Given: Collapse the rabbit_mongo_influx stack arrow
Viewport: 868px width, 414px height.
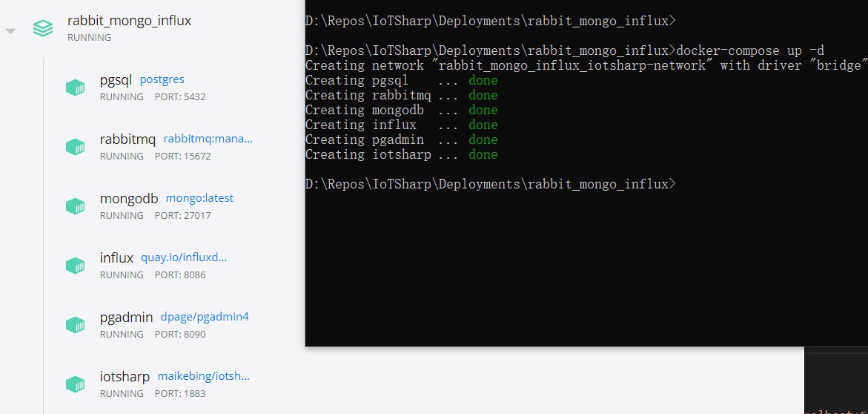Looking at the screenshot, I should coord(10,31).
